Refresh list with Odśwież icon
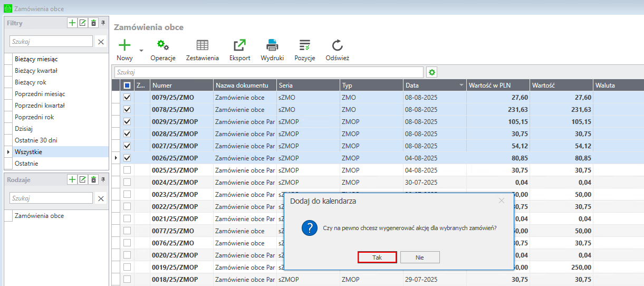The height and width of the screenshot is (286, 644). pos(337,46)
